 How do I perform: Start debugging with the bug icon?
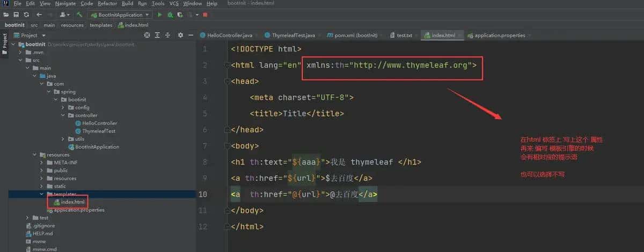(170, 14)
